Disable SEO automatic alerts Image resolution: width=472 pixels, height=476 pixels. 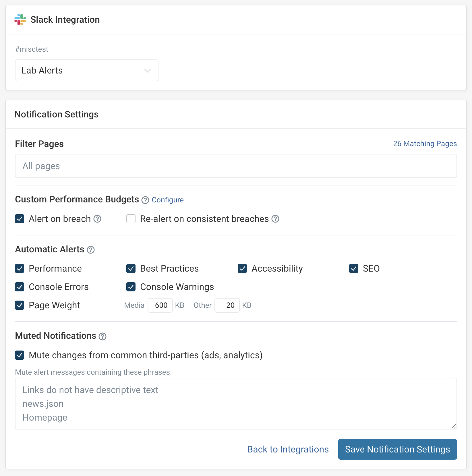tap(353, 268)
